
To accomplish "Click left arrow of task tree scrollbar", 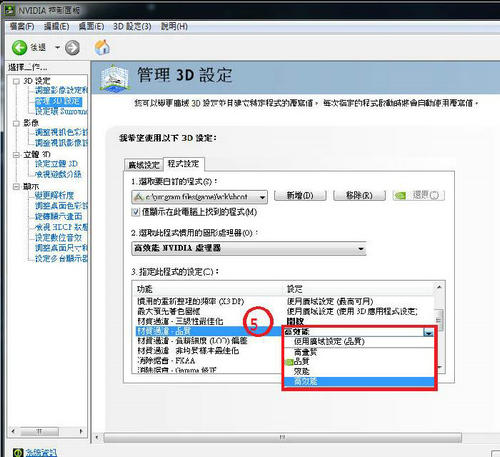I will pyautogui.click(x=13, y=431).
